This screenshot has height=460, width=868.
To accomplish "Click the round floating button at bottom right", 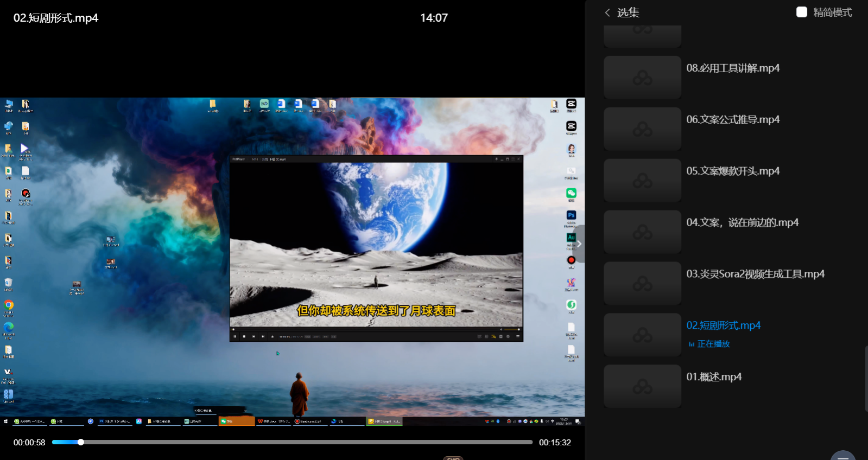I will tap(843, 456).
